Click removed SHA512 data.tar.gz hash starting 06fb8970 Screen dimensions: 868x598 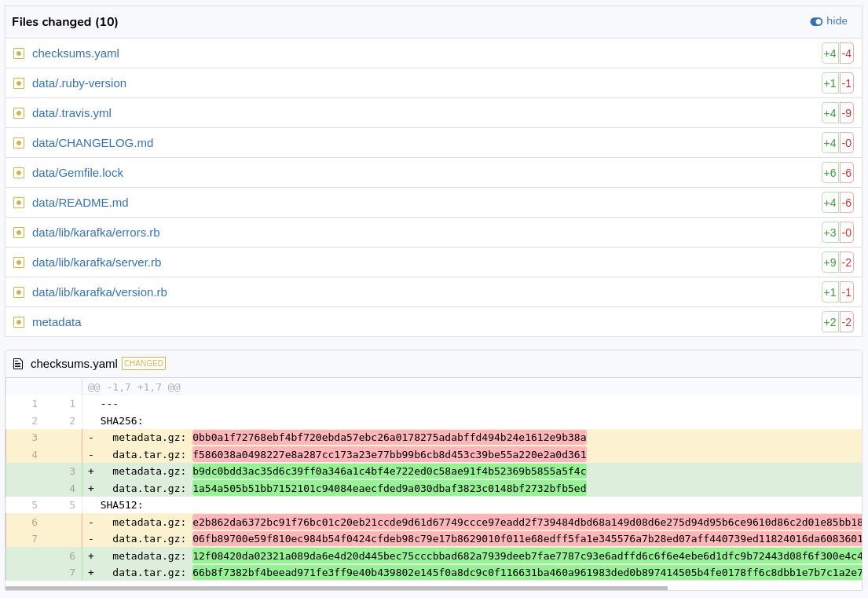click(527, 539)
